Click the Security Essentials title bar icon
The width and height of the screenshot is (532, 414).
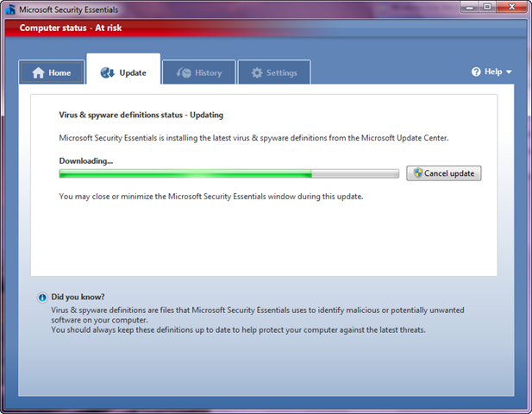[10, 9]
